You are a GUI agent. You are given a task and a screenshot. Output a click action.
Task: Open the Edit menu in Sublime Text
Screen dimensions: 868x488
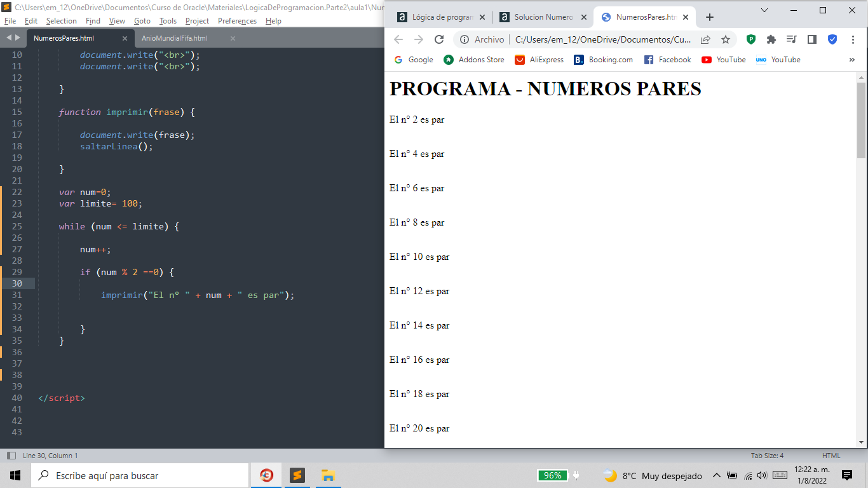click(31, 21)
